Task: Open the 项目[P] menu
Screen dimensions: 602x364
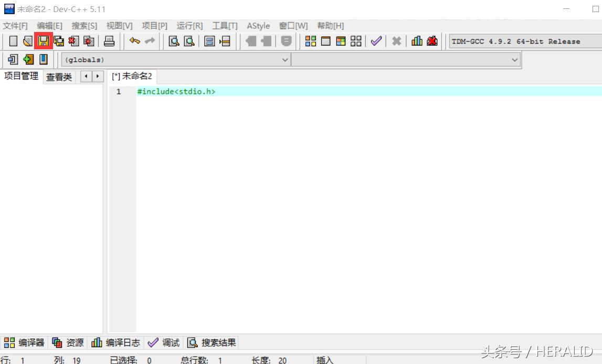Action: (155, 26)
